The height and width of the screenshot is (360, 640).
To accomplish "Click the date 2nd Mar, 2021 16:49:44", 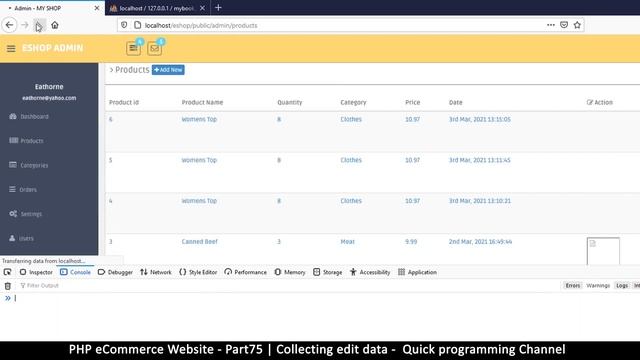I will 480,242.
